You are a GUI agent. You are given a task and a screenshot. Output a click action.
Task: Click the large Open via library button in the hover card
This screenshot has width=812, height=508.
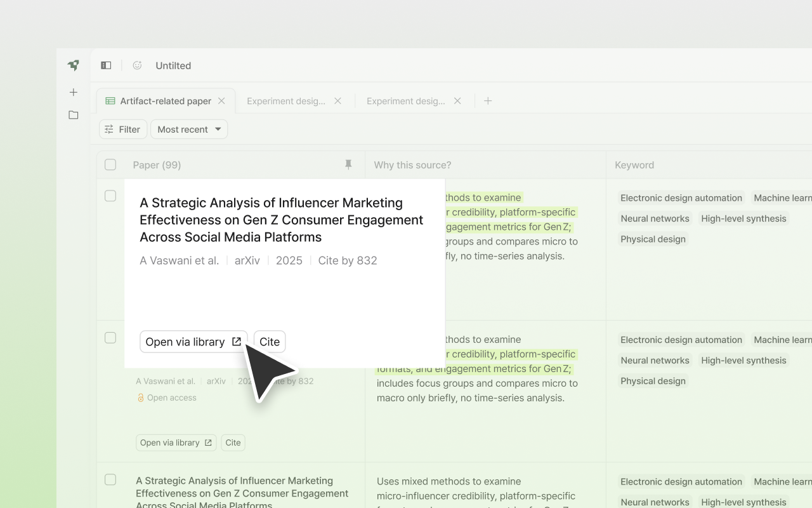(193, 342)
